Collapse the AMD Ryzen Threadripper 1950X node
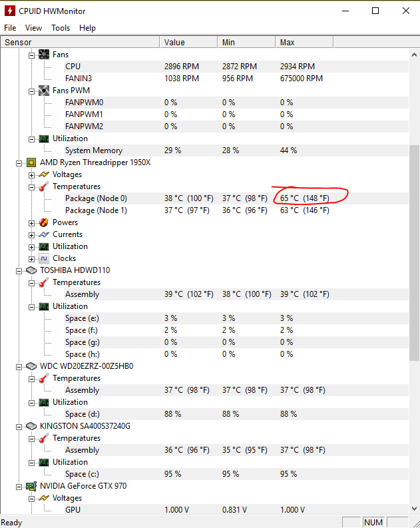 click(x=19, y=162)
